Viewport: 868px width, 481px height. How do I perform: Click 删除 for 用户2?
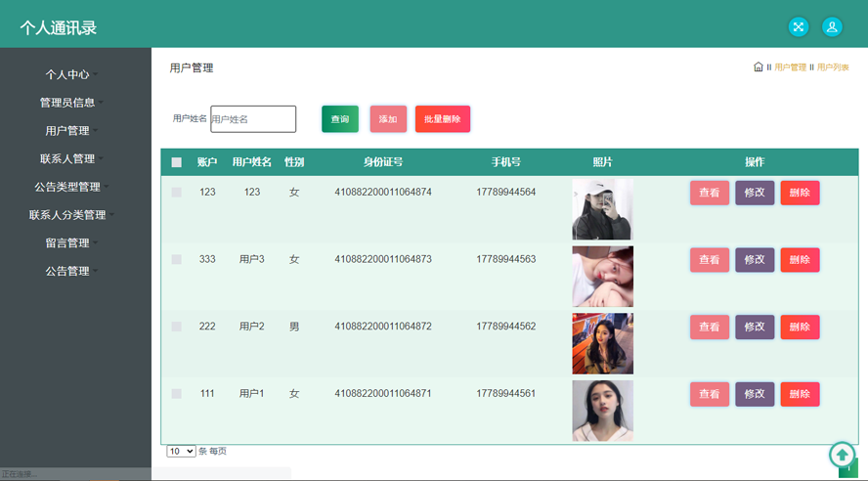[x=800, y=328]
